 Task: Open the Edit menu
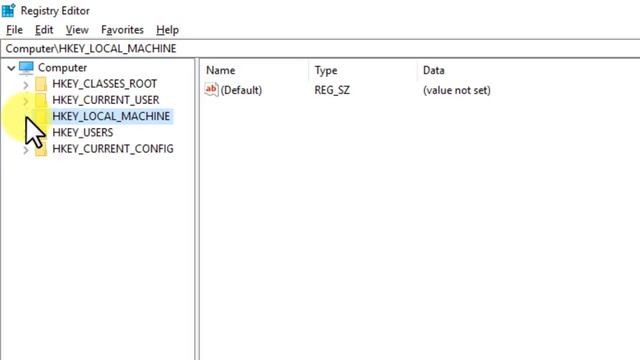point(44,30)
